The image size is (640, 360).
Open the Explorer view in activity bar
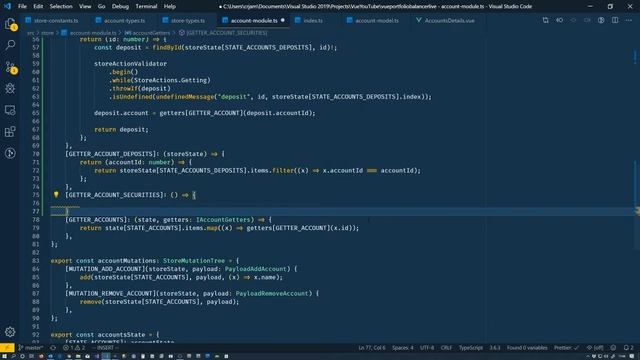coord(10,24)
